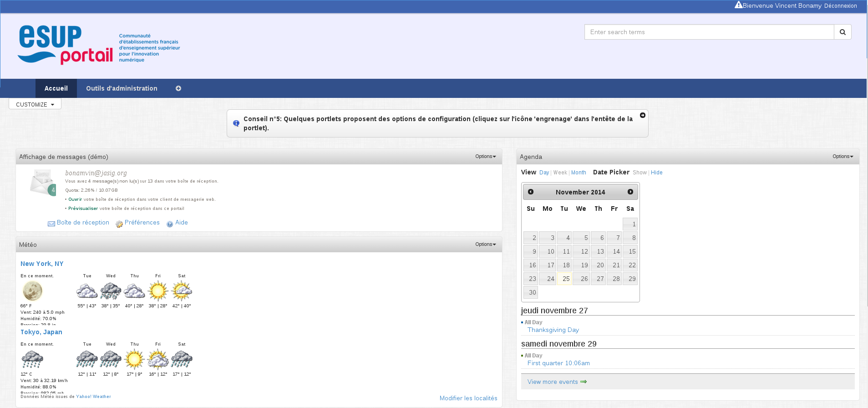Open the CUSTOMIZE dropdown
This screenshot has height=408, width=868.
(35, 104)
